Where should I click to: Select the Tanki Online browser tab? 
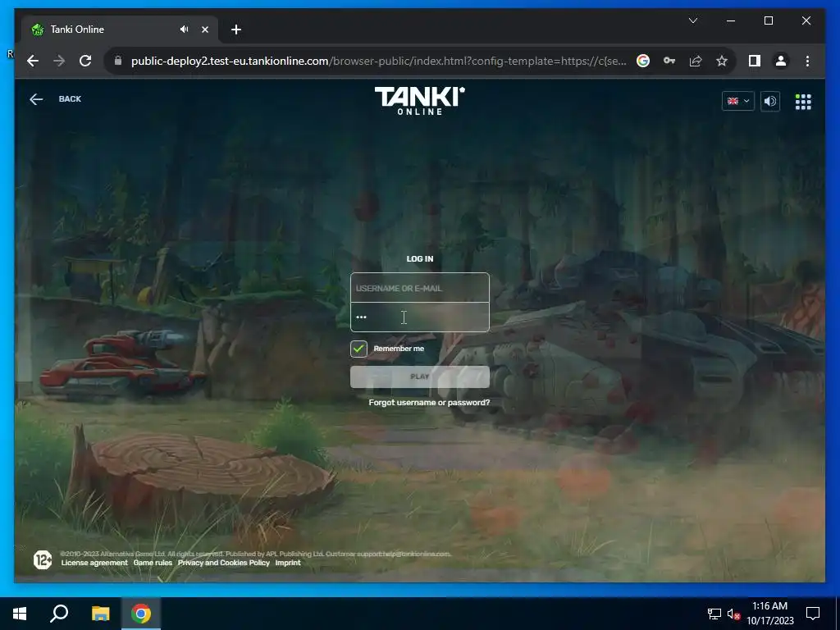tap(119, 30)
